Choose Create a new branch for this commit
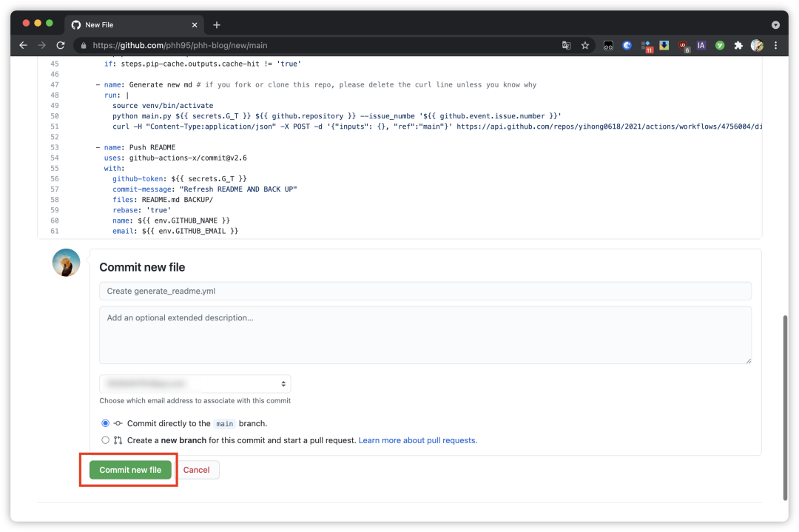 click(x=105, y=440)
